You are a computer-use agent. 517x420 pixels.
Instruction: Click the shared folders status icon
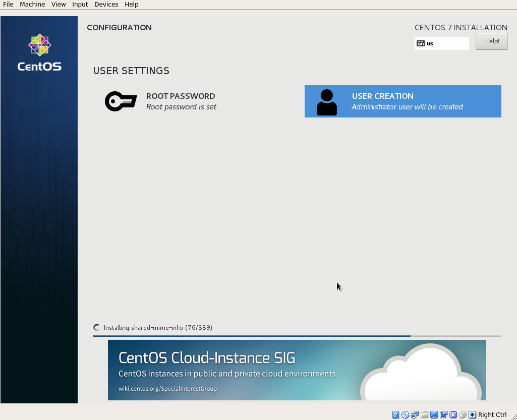424,414
